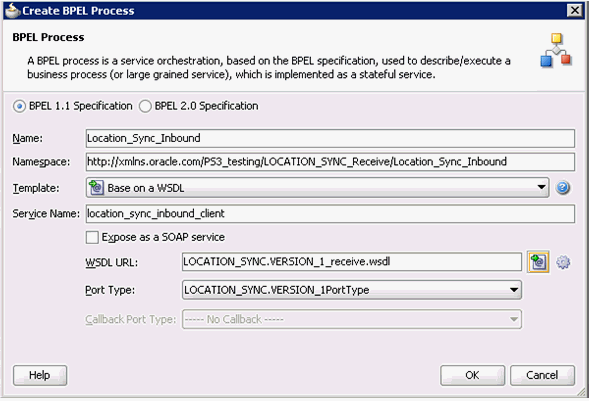
Task: Open the Port Type dropdown
Action: [352, 290]
